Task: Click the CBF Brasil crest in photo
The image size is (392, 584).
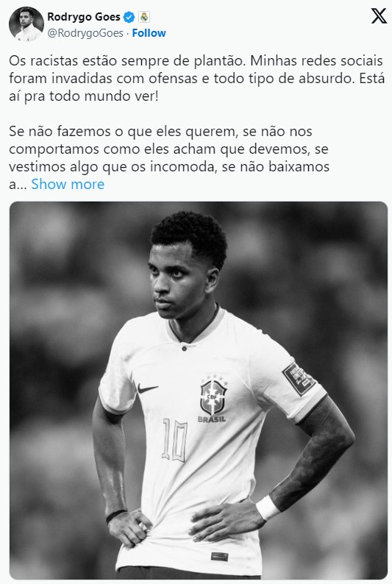Action: point(213,399)
